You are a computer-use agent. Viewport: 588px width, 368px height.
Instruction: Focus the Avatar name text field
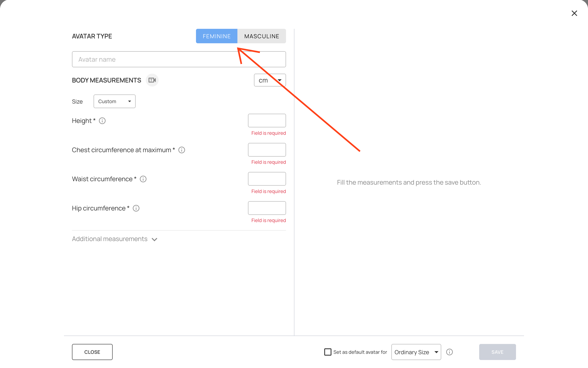(179, 59)
